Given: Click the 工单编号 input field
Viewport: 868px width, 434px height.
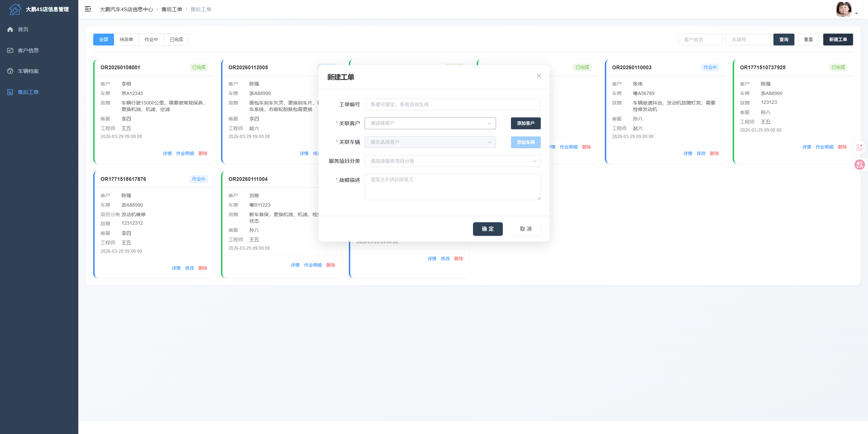Looking at the screenshot, I should coord(452,104).
